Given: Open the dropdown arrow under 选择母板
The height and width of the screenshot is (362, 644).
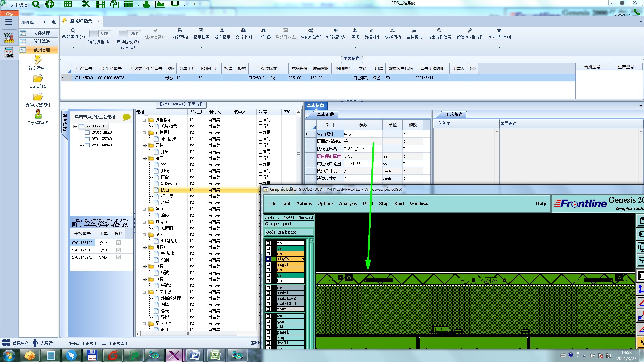Looking at the screenshot, I should pyautogui.click(x=393, y=47).
